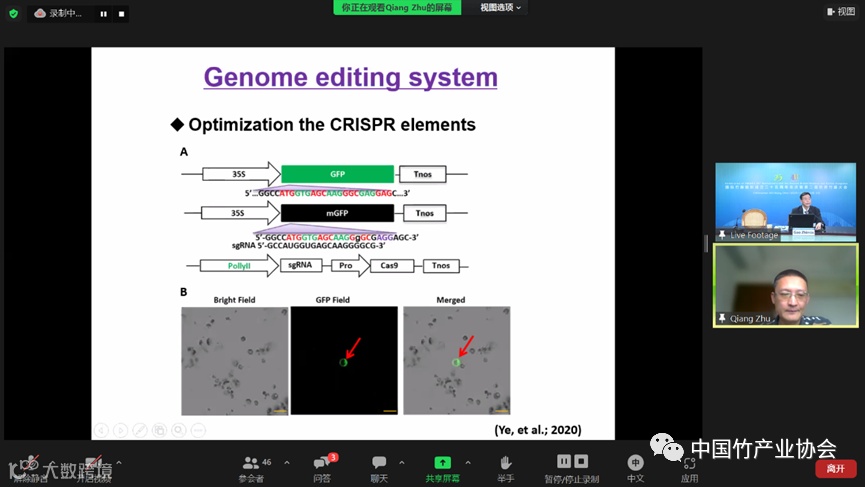Click the green GFP box in diagram
This screenshot has height=487, width=865.
338,174
